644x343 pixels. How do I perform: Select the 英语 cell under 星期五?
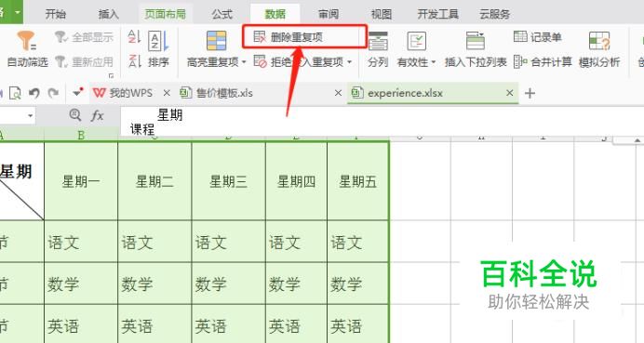click(357, 323)
